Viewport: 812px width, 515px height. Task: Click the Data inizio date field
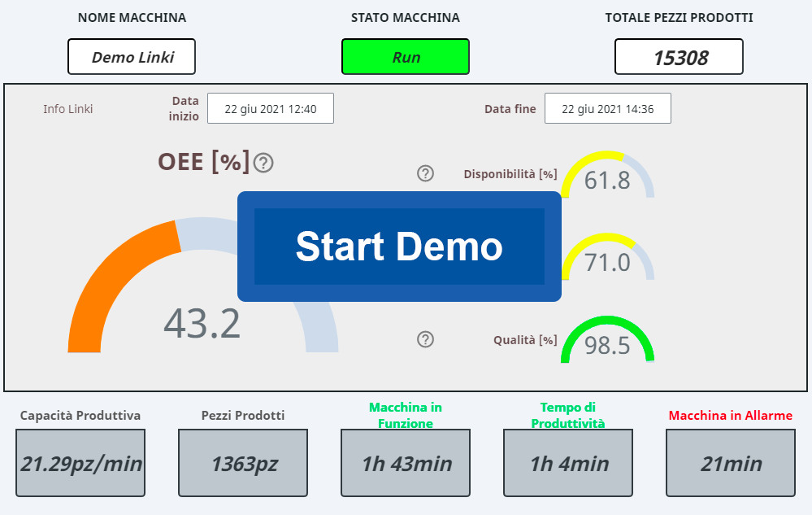coord(271,108)
